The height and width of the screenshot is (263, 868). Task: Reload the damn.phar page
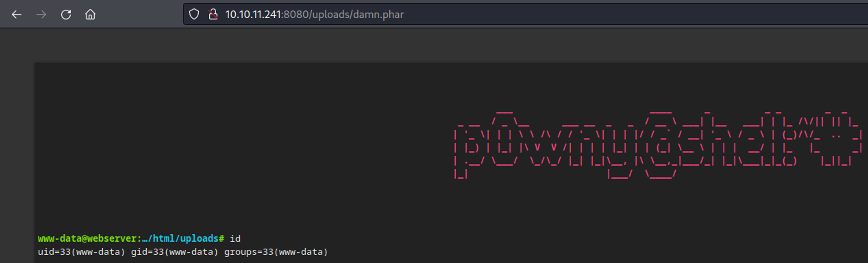point(66,14)
